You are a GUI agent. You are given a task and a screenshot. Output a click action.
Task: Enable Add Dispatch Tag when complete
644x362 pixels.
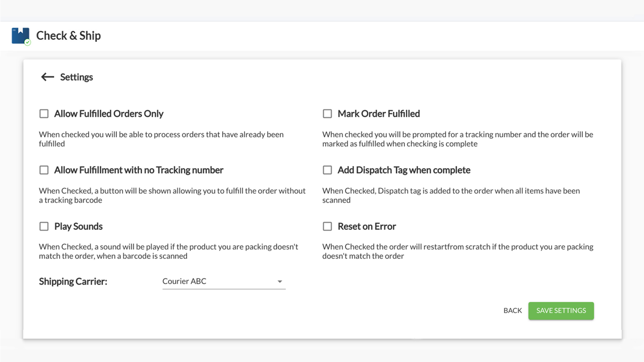click(x=327, y=170)
